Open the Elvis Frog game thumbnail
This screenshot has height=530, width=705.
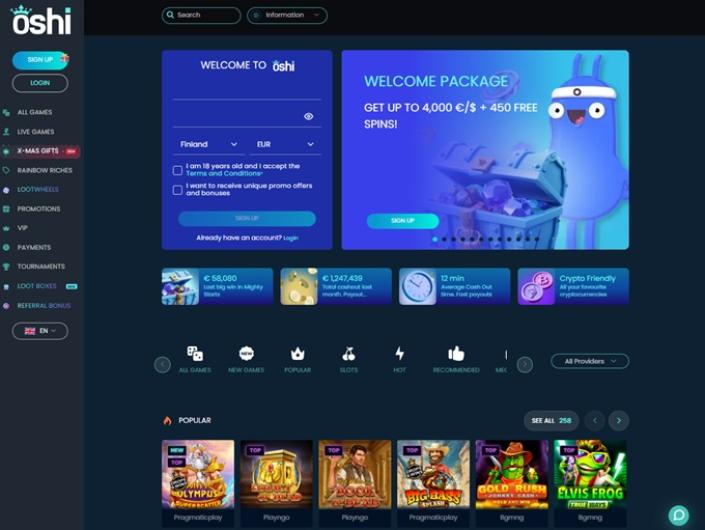(x=590, y=474)
